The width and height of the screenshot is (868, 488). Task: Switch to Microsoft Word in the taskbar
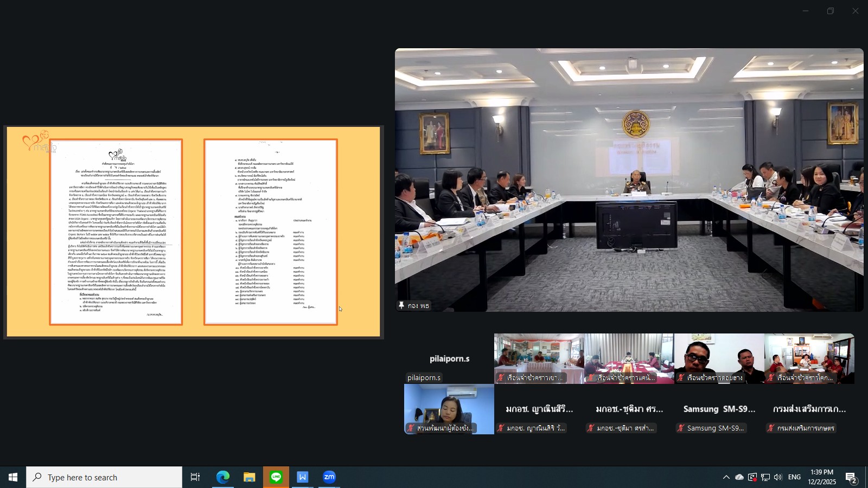click(x=303, y=477)
